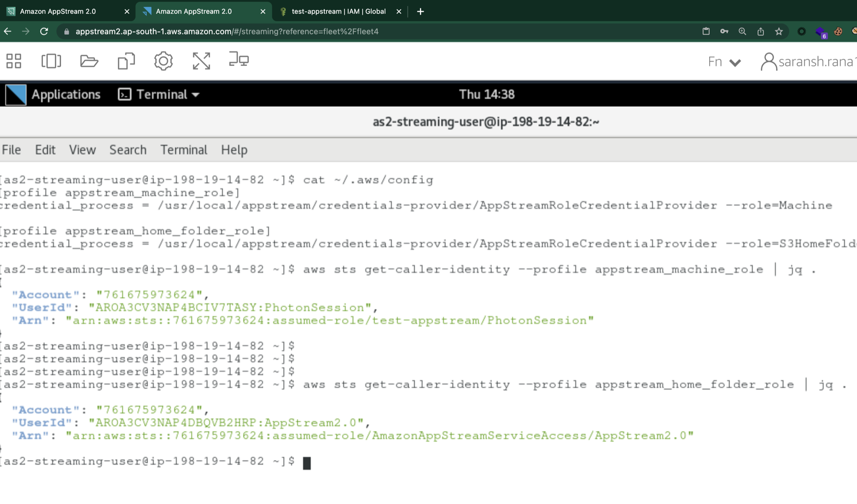The height and width of the screenshot is (504, 857).
Task: Click the Arn value ending 'test-appstream/PhotonSession'
Action: click(329, 321)
